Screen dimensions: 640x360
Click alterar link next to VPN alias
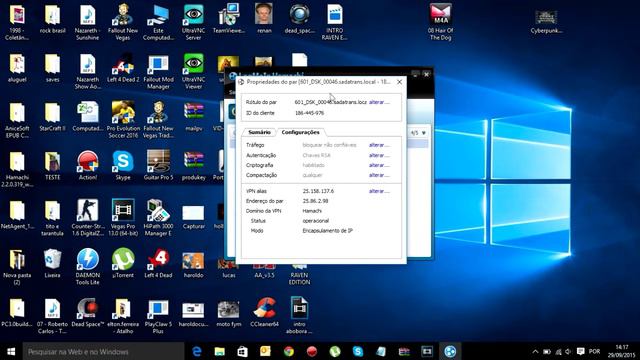pos(379,191)
